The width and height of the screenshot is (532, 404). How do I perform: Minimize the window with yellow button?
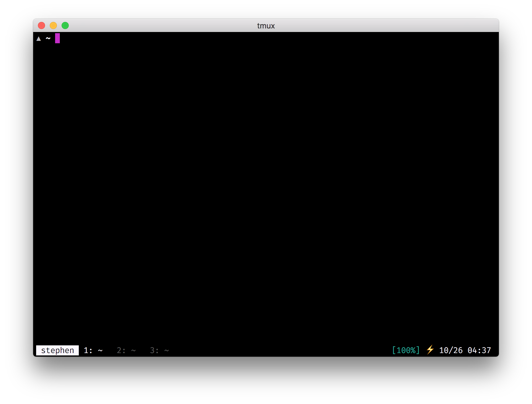click(x=53, y=25)
